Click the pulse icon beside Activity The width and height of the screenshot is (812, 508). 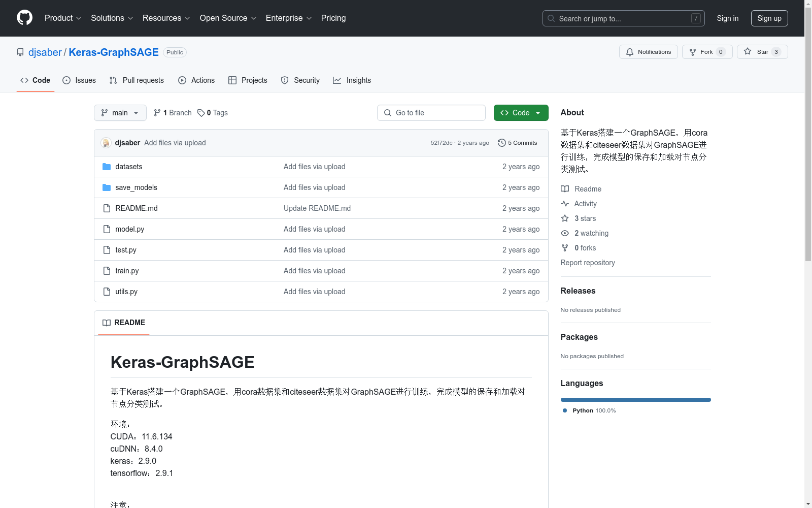pyautogui.click(x=565, y=204)
